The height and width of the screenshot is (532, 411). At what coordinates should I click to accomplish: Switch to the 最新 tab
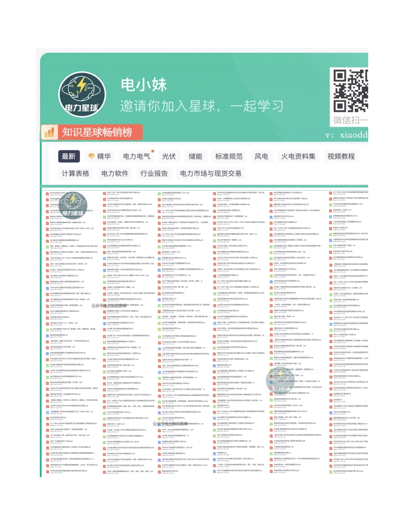click(68, 157)
